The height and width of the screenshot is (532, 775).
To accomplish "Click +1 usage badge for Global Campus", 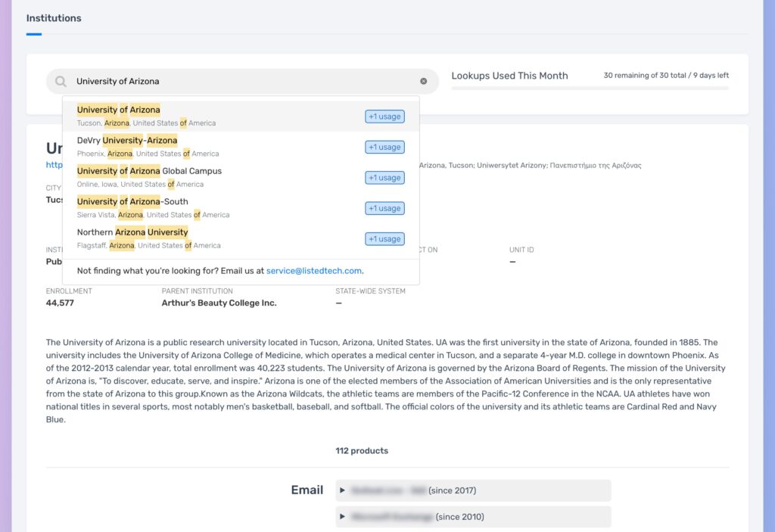I will coord(384,178).
